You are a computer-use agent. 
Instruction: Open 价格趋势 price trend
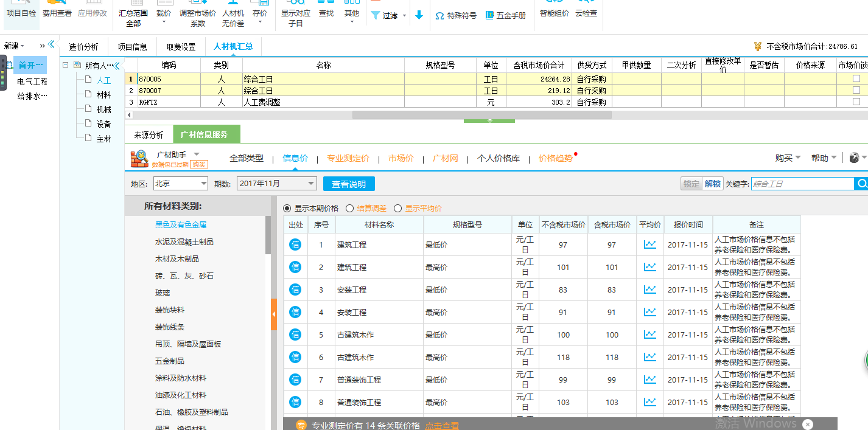(x=555, y=158)
